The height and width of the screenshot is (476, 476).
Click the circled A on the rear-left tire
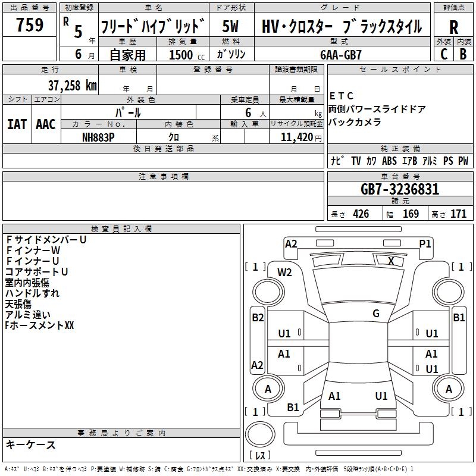(x=267, y=389)
